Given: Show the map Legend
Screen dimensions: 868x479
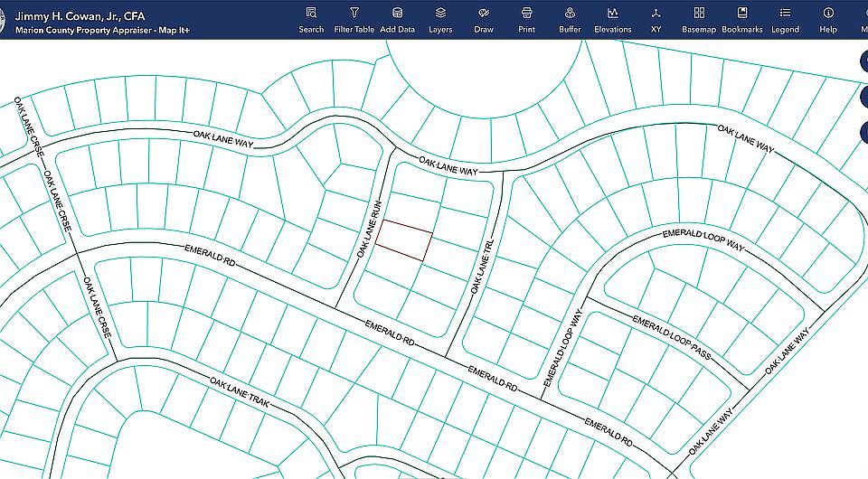Looking at the screenshot, I should (785, 21).
